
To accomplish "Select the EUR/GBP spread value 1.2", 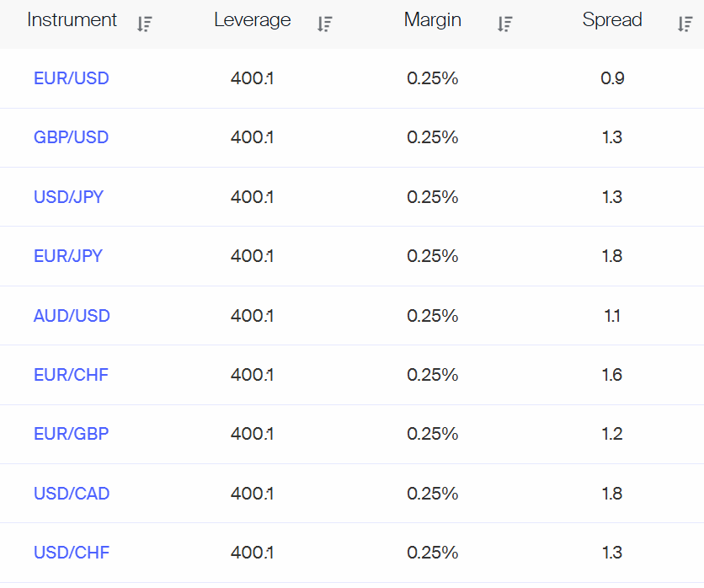I will coord(612,434).
